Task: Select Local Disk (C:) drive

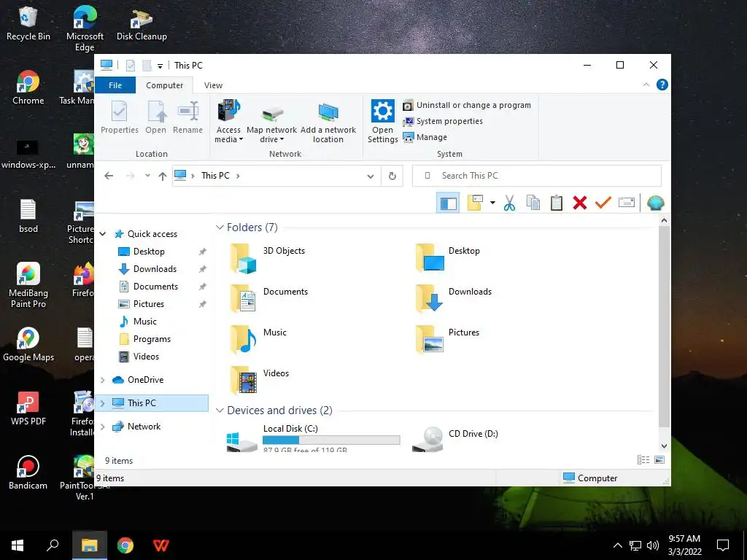Action: [313, 437]
